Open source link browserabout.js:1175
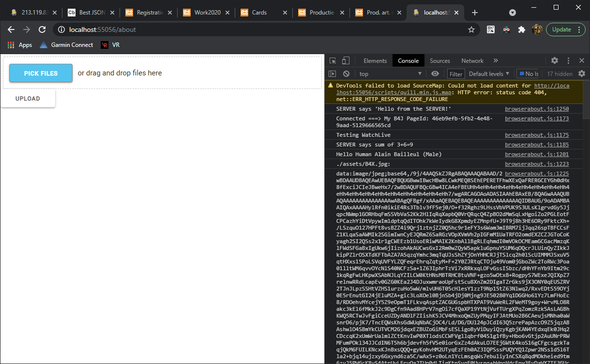The height and width of the screenshot is (364, 590). [x=537, y=135]
